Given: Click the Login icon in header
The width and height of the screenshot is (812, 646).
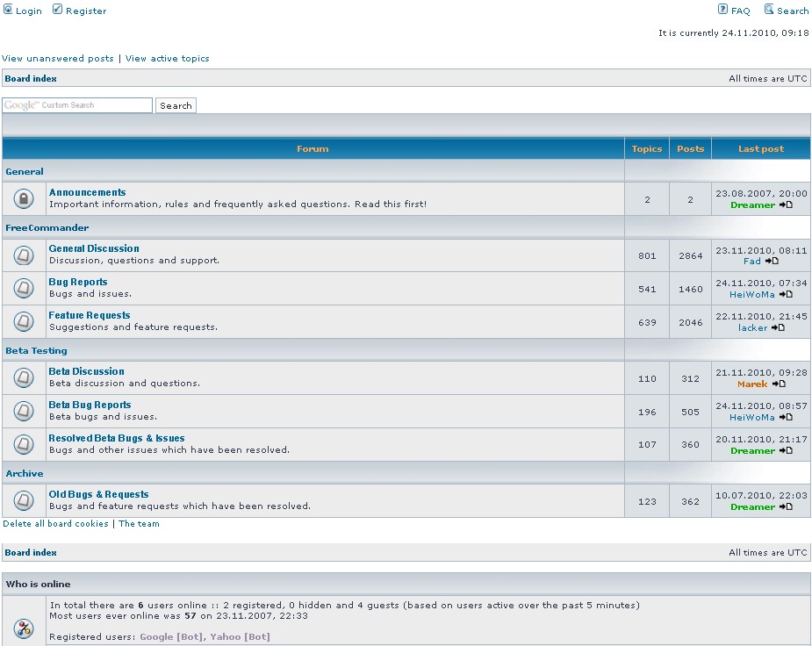Looking at the screenshot, I should tap(8, 10).
